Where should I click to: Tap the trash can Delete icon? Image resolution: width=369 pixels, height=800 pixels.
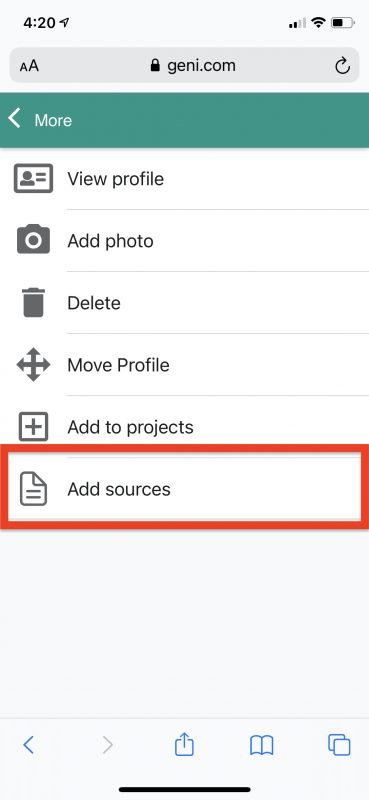[x=33, y=303]
